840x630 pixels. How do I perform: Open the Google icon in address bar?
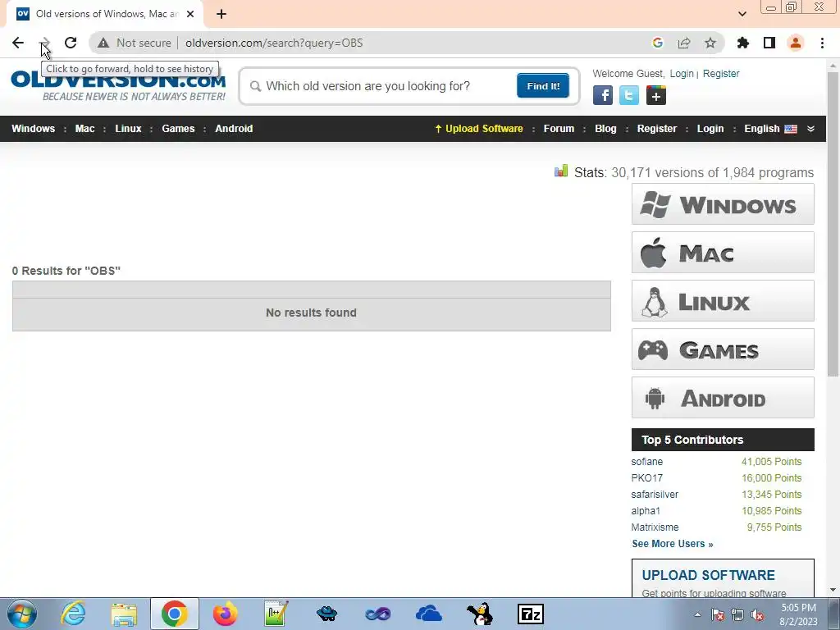(x=658, y=43)
